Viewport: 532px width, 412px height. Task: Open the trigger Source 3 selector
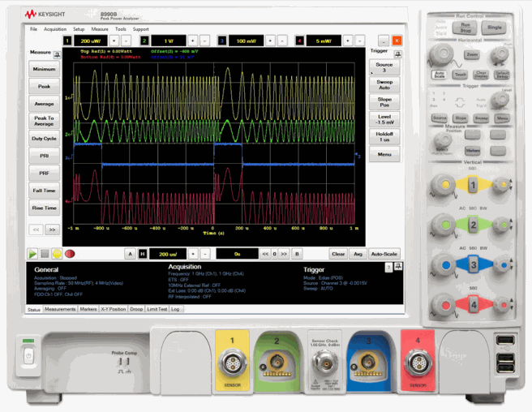point(384,67)
